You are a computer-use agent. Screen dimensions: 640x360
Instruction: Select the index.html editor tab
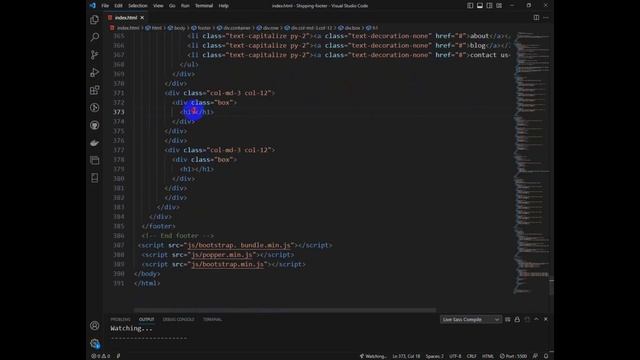[x=126, y=18]
